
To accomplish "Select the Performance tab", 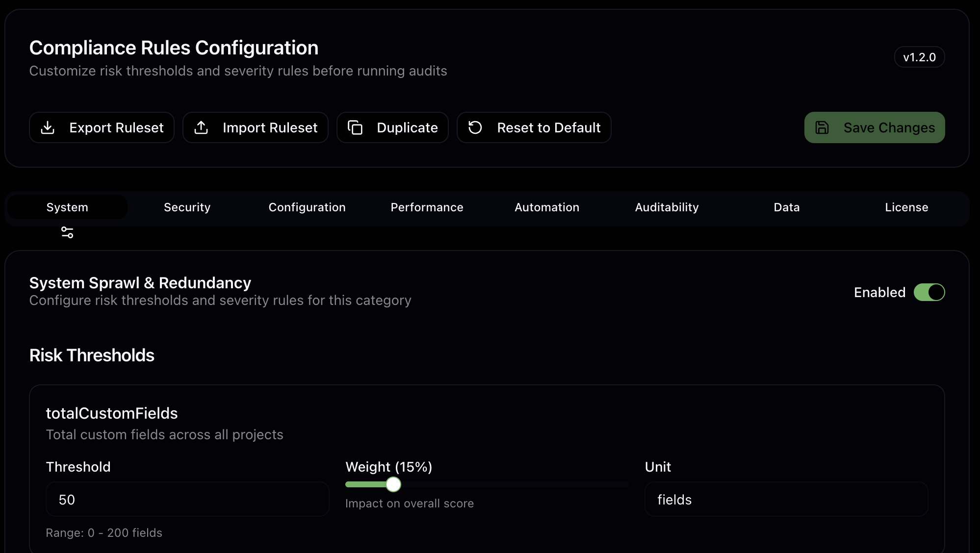I will (x=427, y=207).
